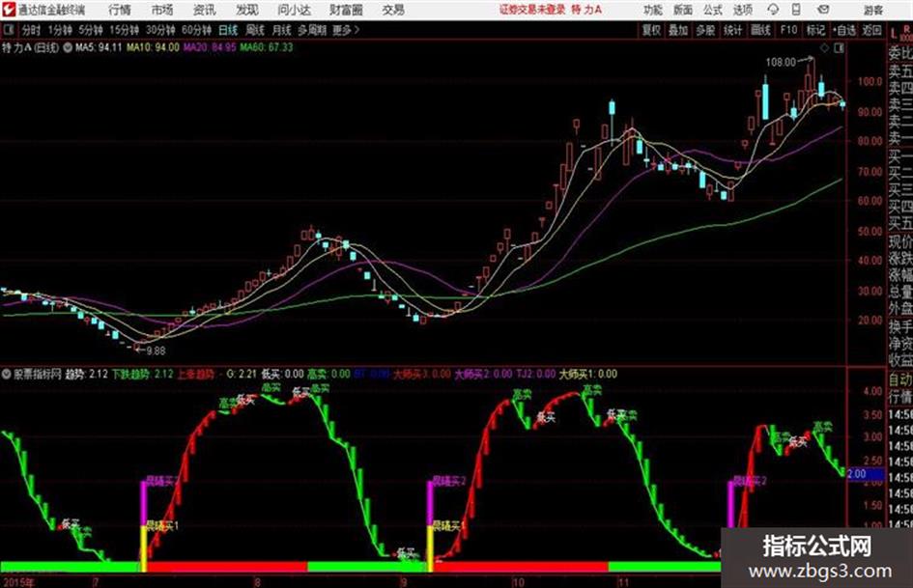
Task: Open the F10 company info button
Action: (788, 30)
